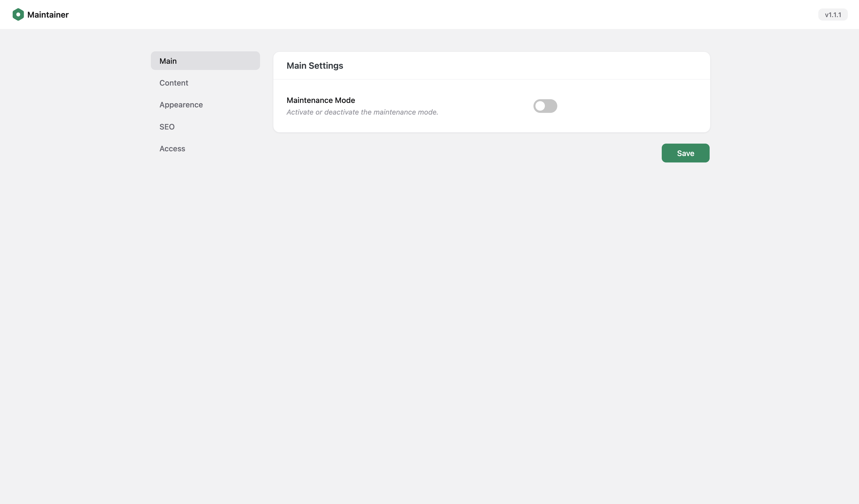Open the Appearence settings section
859x504 pixels.
[x=205, y=105]
